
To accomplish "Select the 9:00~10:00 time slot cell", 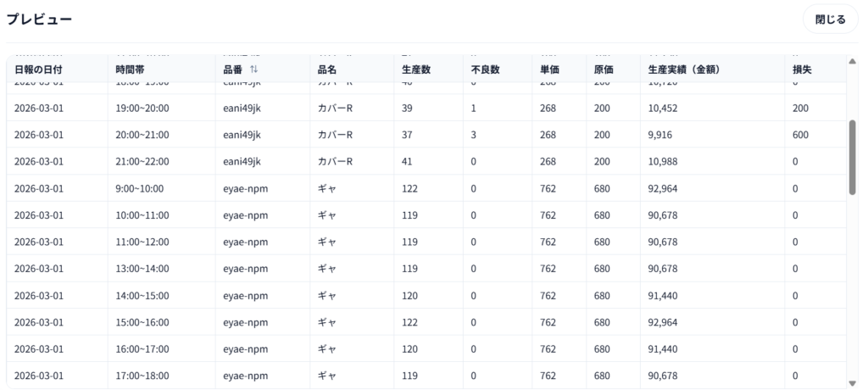I will pyautogui.click(x=140, y=189).
